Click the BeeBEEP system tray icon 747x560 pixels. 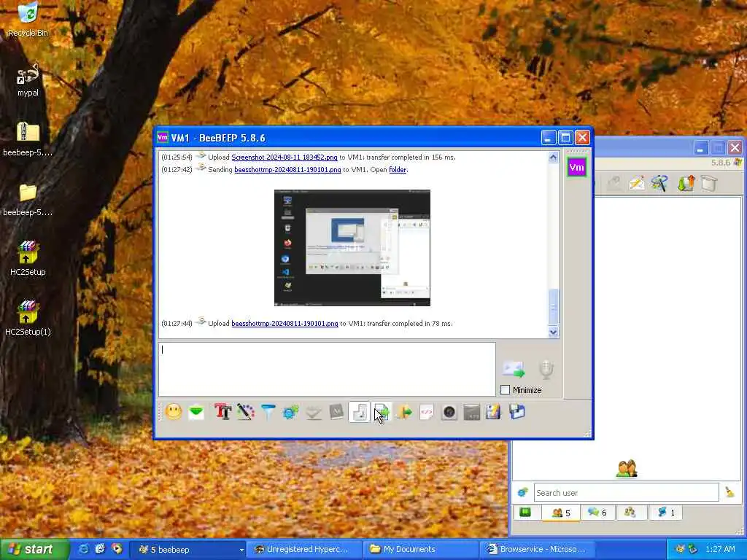[x=680, y=549]
